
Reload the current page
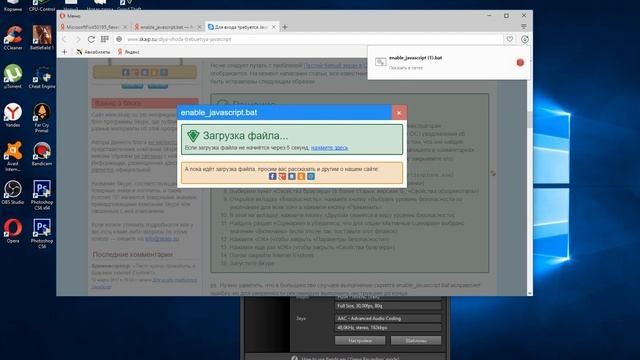pos(91,39)
